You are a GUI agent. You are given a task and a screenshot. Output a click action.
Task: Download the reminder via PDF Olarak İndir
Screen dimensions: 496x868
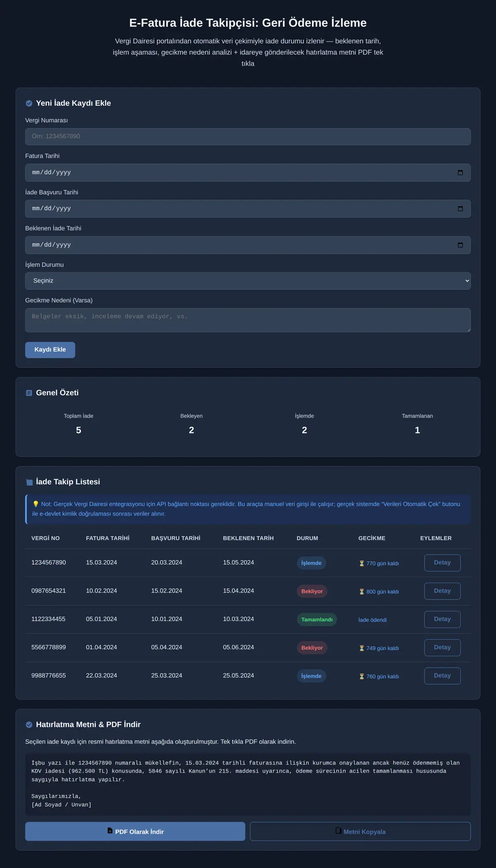(x=135, y=831)
